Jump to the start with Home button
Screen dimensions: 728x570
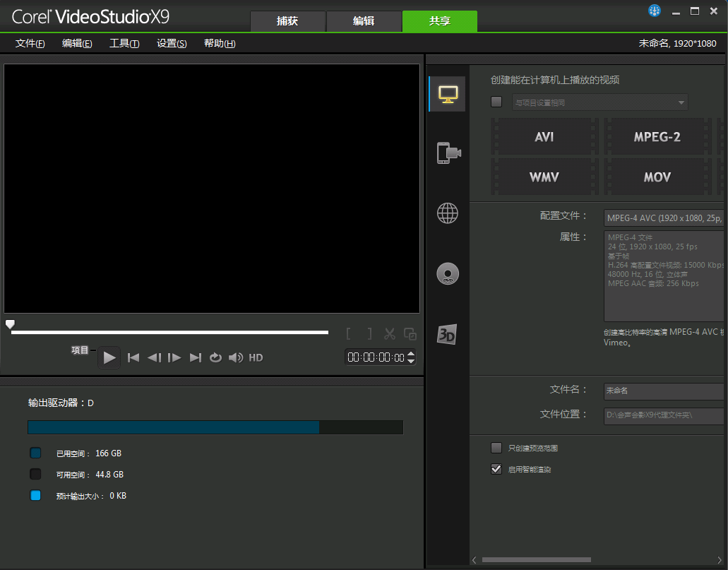(x=133, y=357)
